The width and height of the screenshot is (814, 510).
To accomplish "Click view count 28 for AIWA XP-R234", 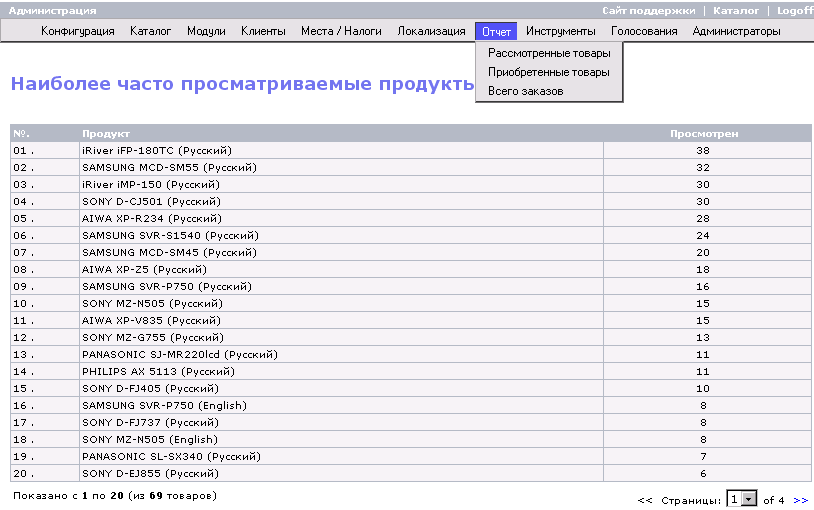I will pos(703,218).
